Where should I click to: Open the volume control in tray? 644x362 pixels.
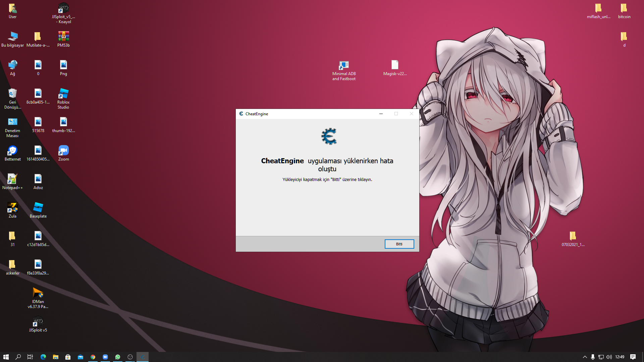tap(609, 357)
